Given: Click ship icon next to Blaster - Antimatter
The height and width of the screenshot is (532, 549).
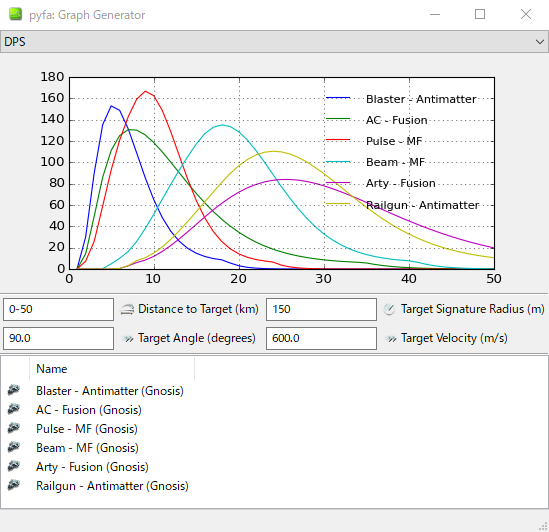Looking at the screenshot, I should [x=14, y=389].
